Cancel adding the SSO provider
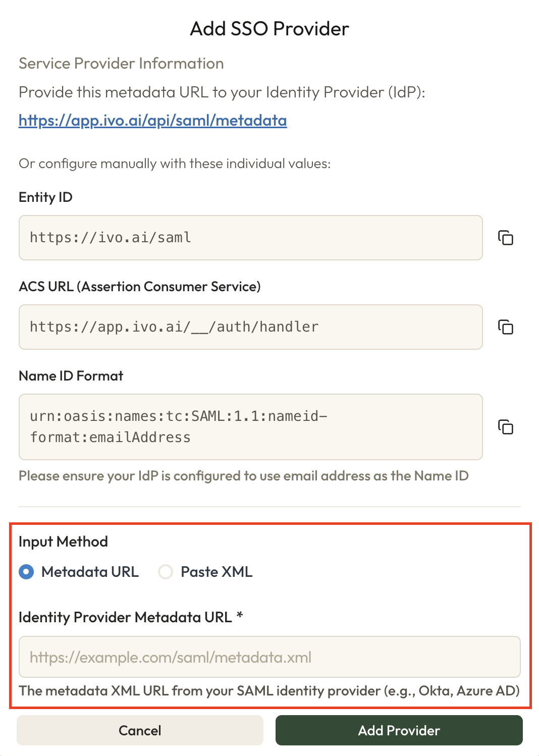Viewport: 539px width, 756px height. (140, 730)
